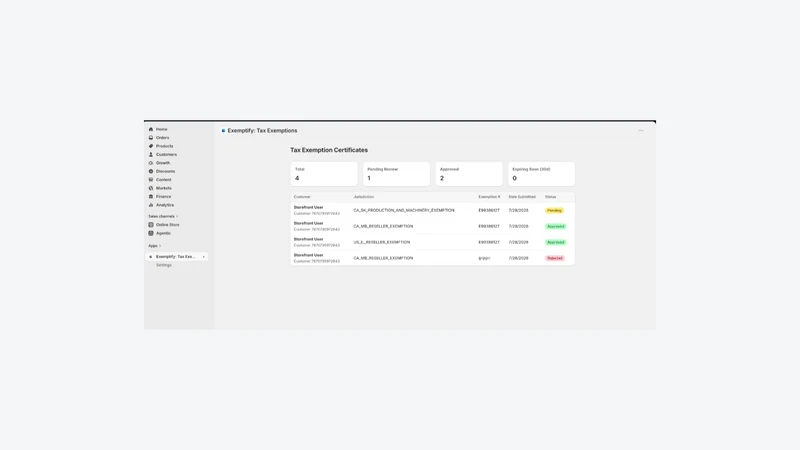Open Finance via its bank icon
The image size is (800, 450).
[x=151, y=196]
